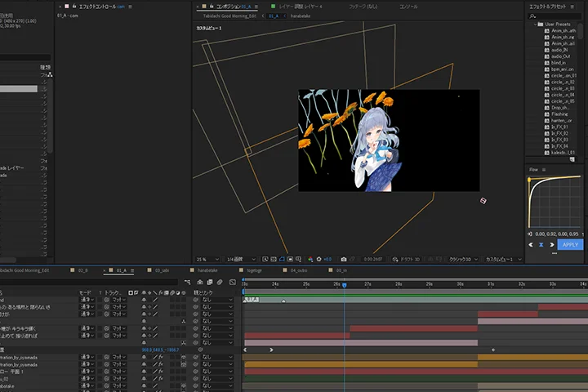Switch to the 02_B timeline tab
Image resolution: width=588 pixels, height=392 pixels.
pos(82,270)
